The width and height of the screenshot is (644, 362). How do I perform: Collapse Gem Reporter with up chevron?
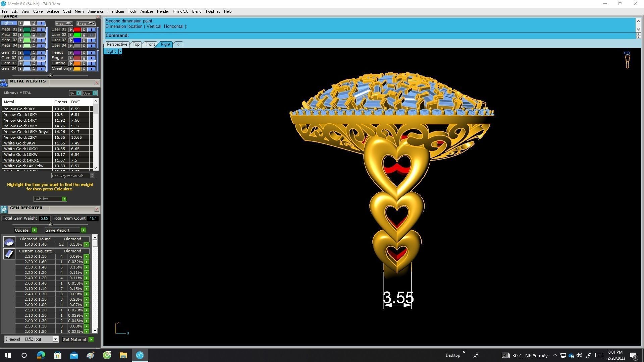click(x=50, y=224)
